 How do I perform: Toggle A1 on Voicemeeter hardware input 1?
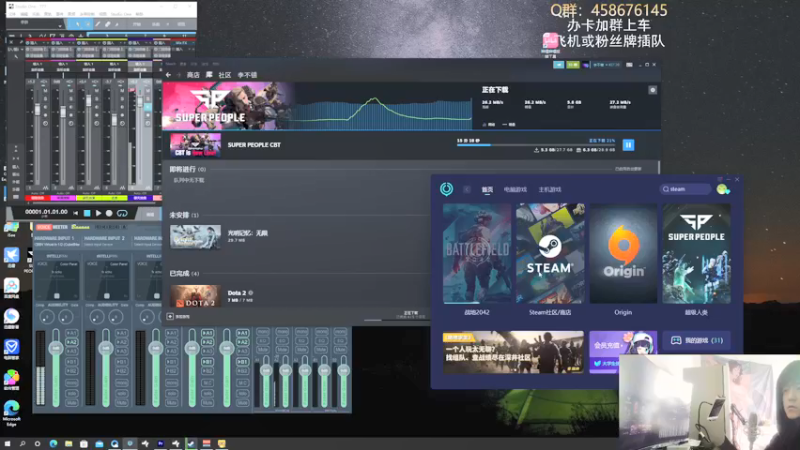(71, 333)
